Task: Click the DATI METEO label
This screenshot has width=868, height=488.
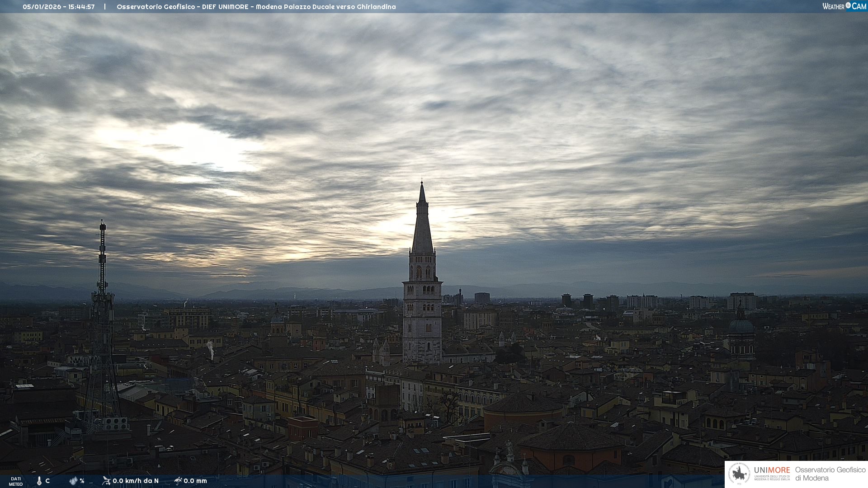Action: 16,481
